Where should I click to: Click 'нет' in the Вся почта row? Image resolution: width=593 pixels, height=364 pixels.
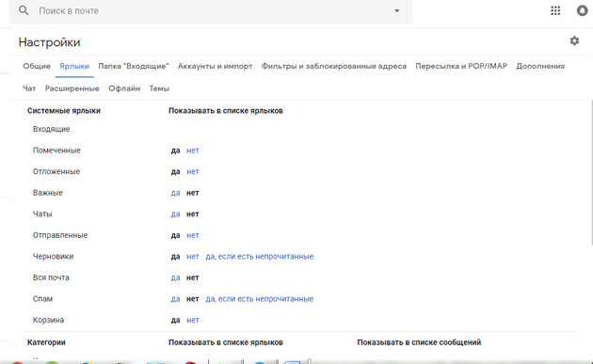193,277
